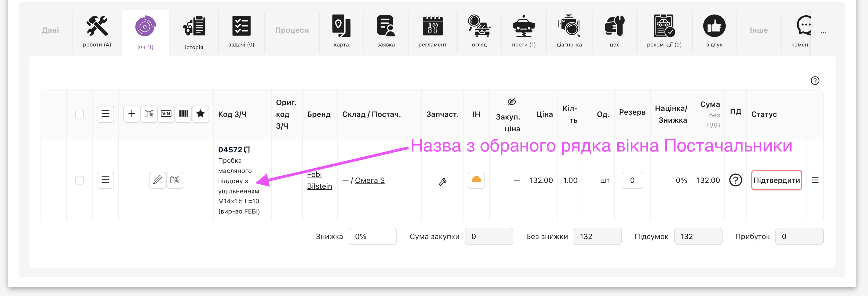
Task: Click the question mark in ПД column
Action: tap(735, 180)
